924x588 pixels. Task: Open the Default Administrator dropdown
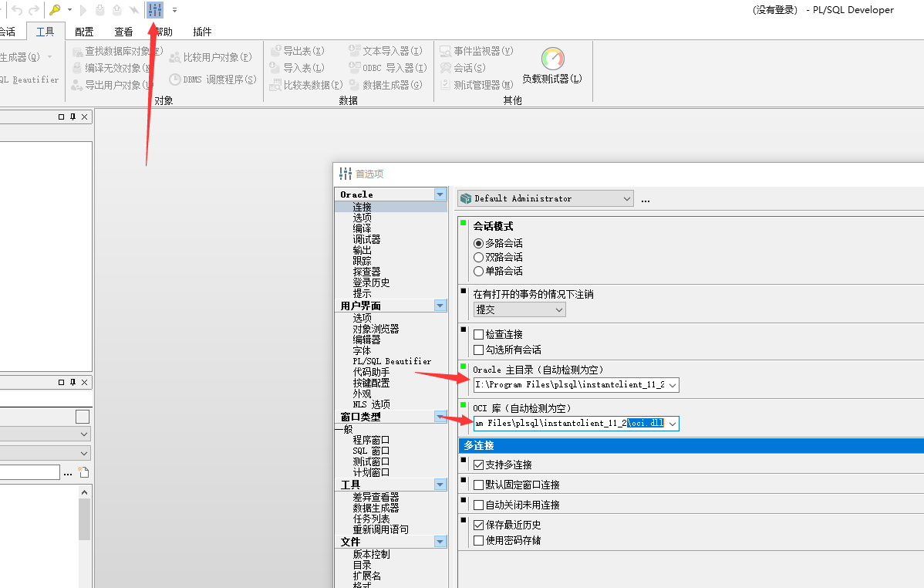click(x=545, y=199)
